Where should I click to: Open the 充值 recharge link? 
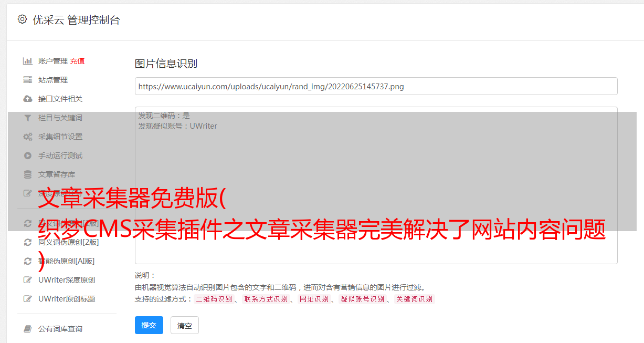[77, 61]
